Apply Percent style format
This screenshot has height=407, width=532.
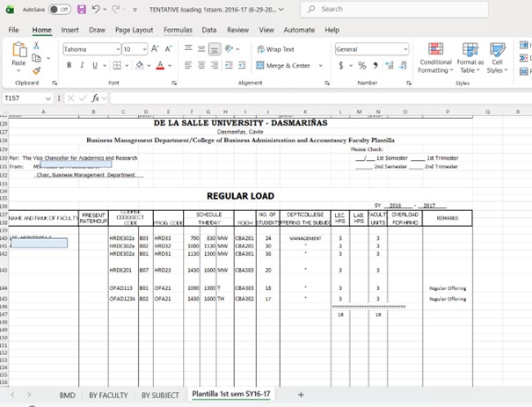coord(362,65)
